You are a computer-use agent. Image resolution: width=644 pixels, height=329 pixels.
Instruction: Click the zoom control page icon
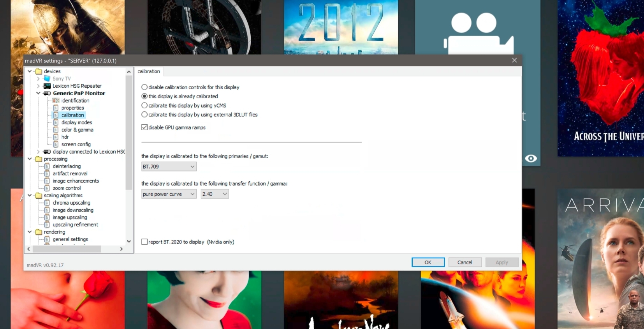pyautogui.click(x=47, y=188)
